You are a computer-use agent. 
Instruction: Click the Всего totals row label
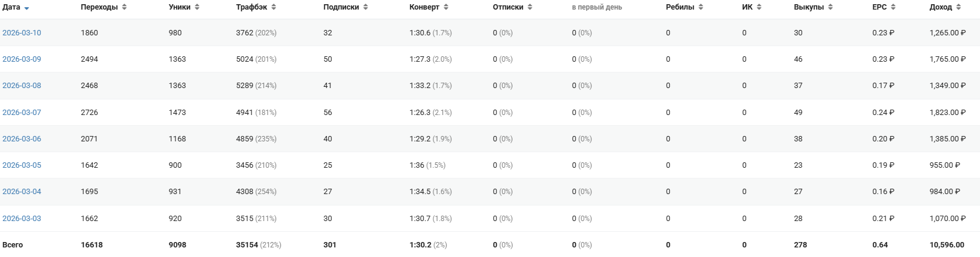13,245
